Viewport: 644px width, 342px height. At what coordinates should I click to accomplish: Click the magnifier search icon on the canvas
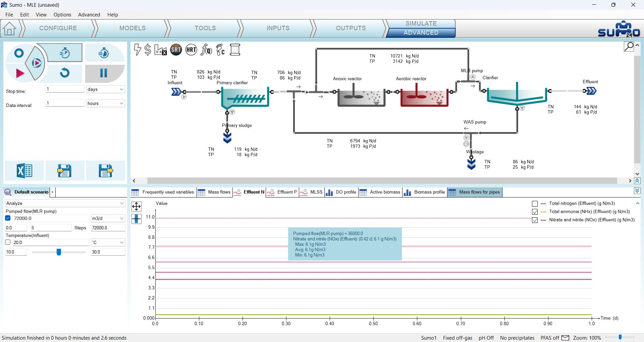pyautogui.click(x=629, y=47)
